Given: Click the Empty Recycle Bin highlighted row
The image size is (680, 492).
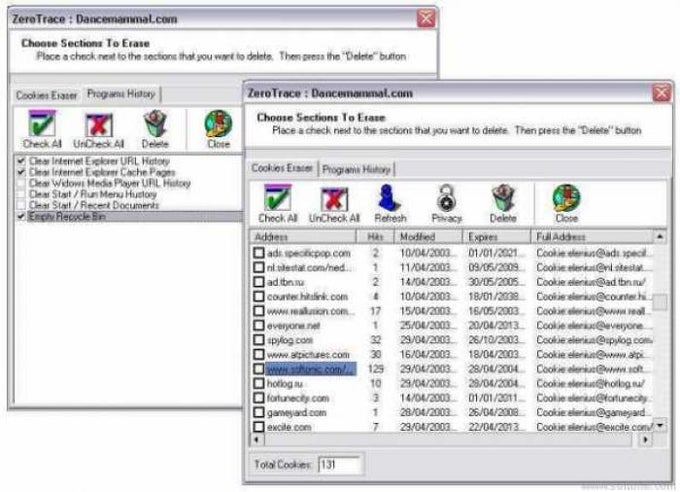Looking at the screenshot, I should (x=134, y=216).
